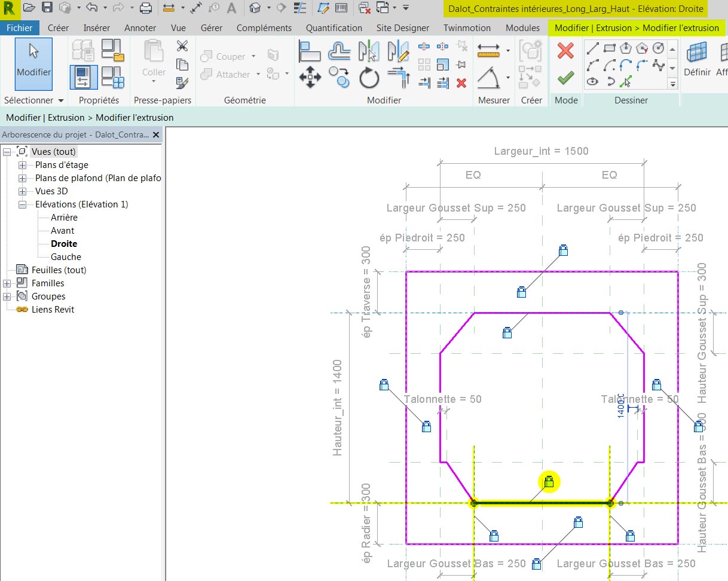728x581 pixels.
Task: Select the Ligne drawing tool
Action: pos(594,49)
